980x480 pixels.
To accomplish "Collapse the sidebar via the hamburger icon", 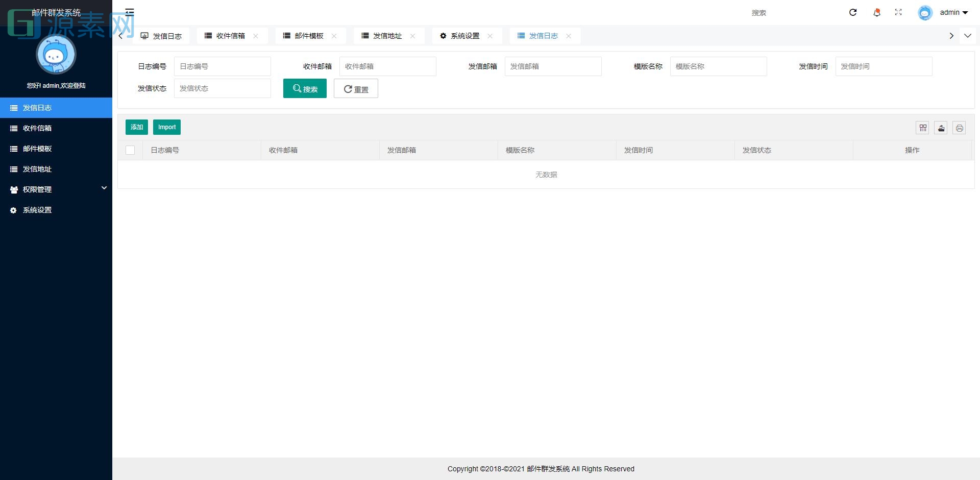I will 130,12.
